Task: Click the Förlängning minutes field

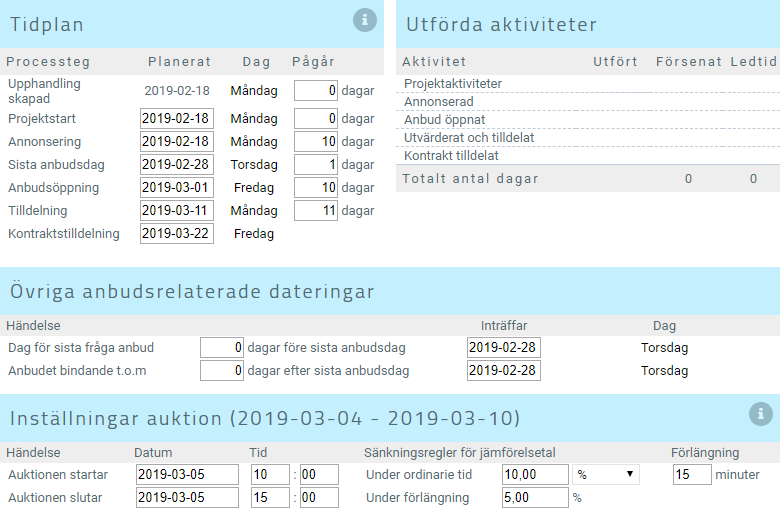Action: point(692,475)
